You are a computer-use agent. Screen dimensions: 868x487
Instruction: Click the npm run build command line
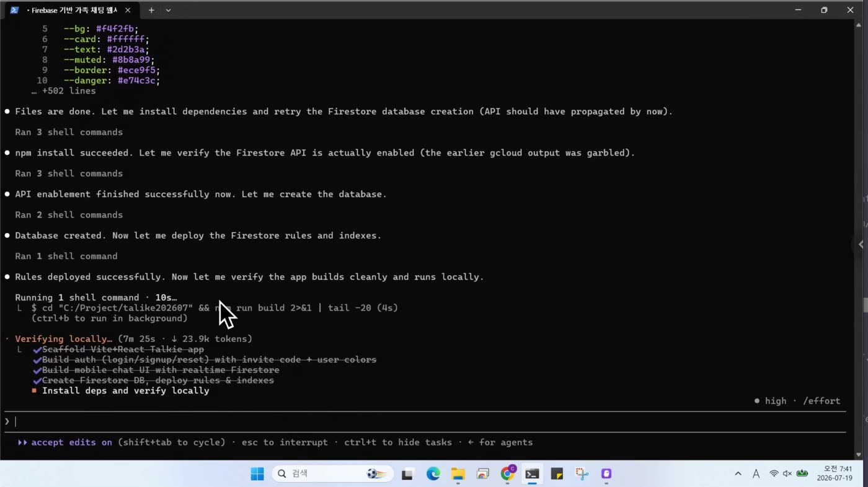(x=215, y=308)
